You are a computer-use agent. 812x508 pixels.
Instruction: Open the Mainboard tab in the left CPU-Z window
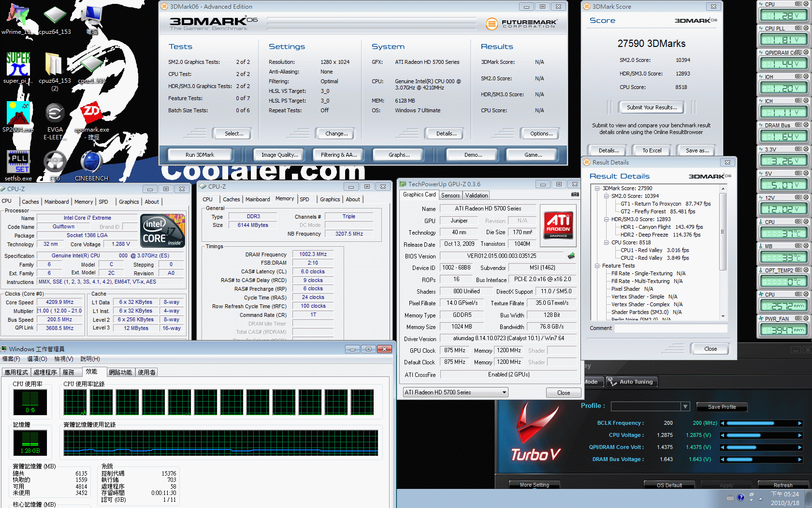pyautogui.click(x=57, y=202)
